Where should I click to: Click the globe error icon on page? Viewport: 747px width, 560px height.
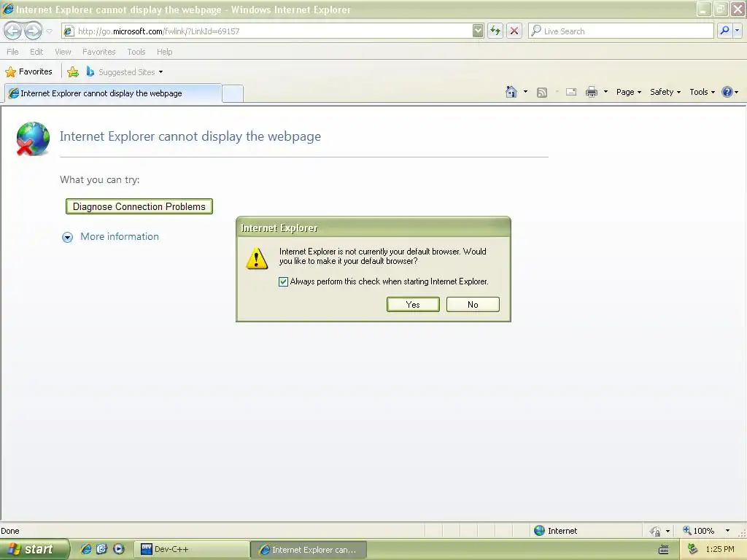(32, 139)
